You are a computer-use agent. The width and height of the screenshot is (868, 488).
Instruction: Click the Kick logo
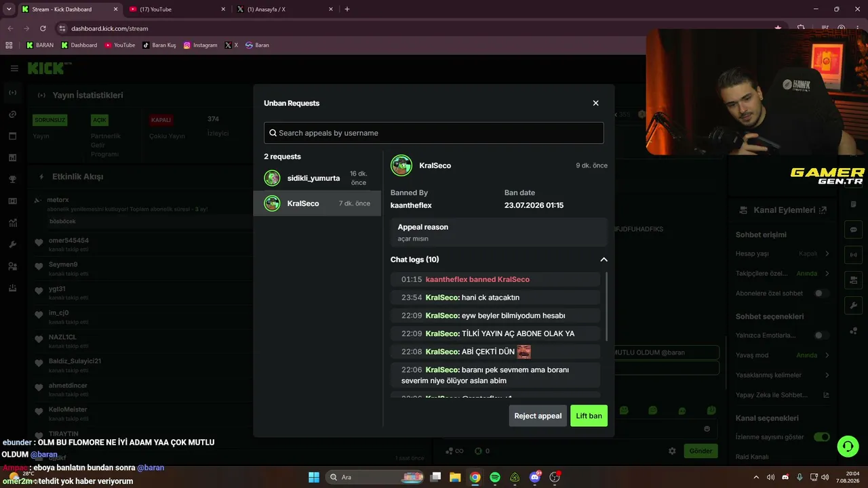(x=49, y=68)
